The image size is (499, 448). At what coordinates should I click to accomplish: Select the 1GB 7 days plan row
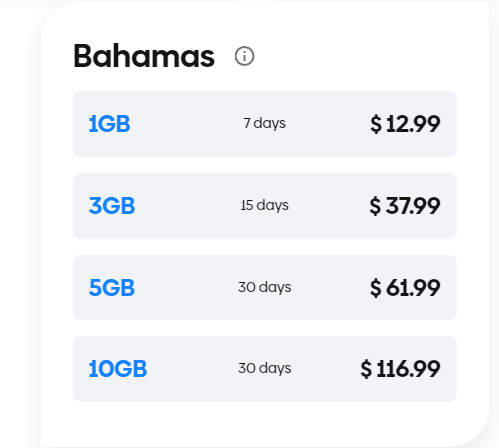point(265,124)
